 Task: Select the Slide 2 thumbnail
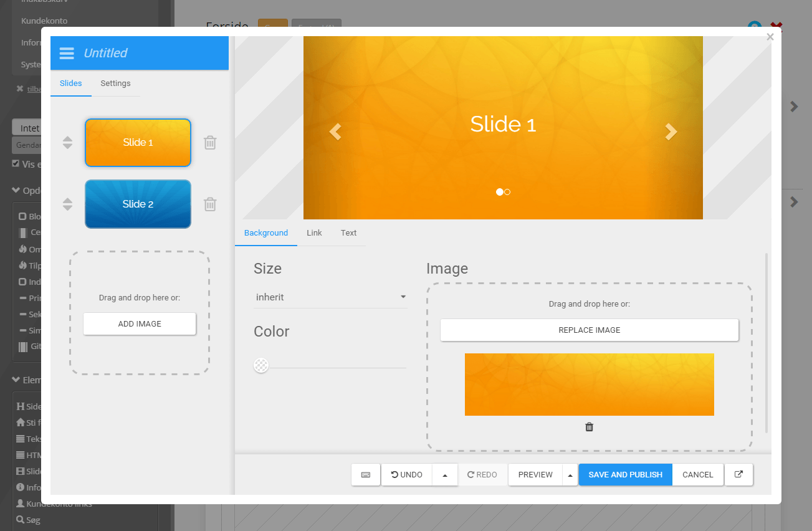click(138, 204)
